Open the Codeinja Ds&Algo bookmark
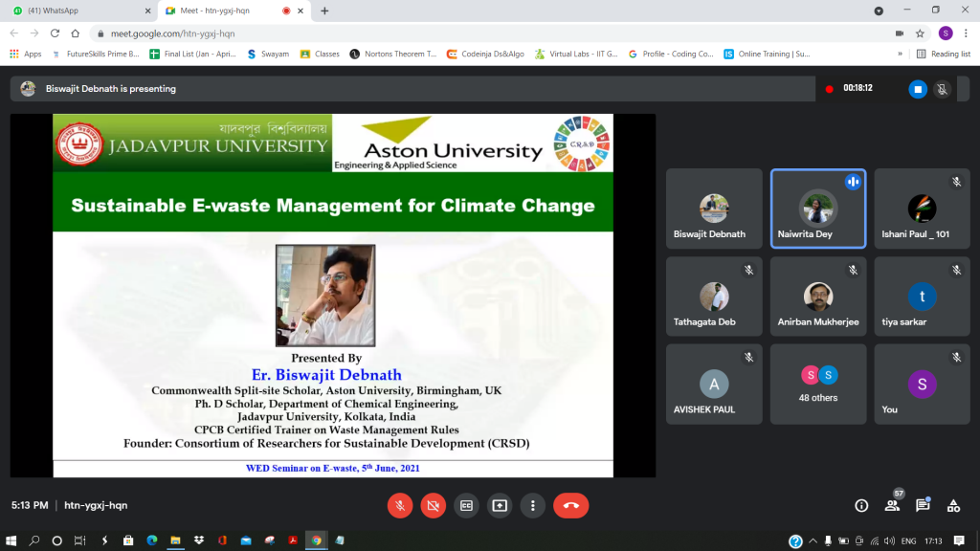980x551 pixels. (x=485, y=54)
